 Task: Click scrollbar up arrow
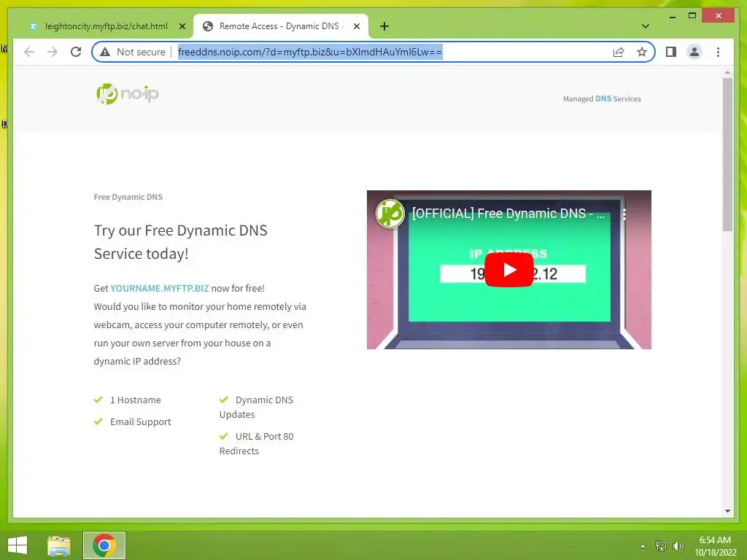(x=727, y=72)
